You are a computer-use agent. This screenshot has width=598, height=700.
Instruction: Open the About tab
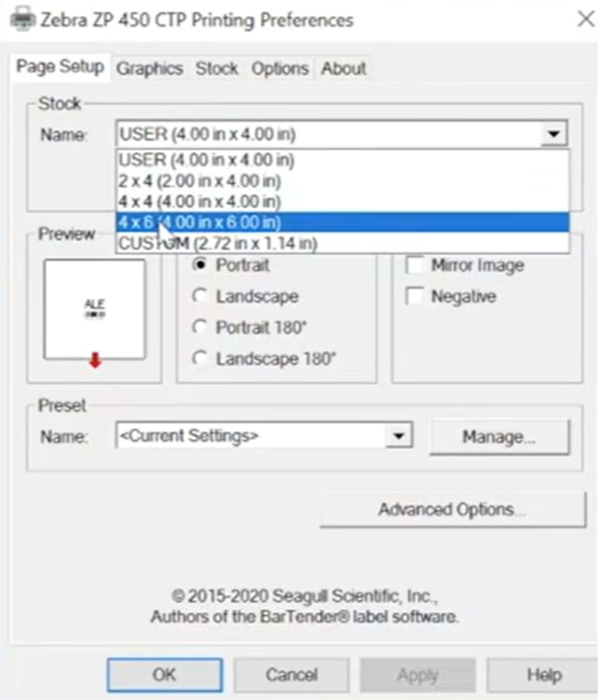point(343,68)
